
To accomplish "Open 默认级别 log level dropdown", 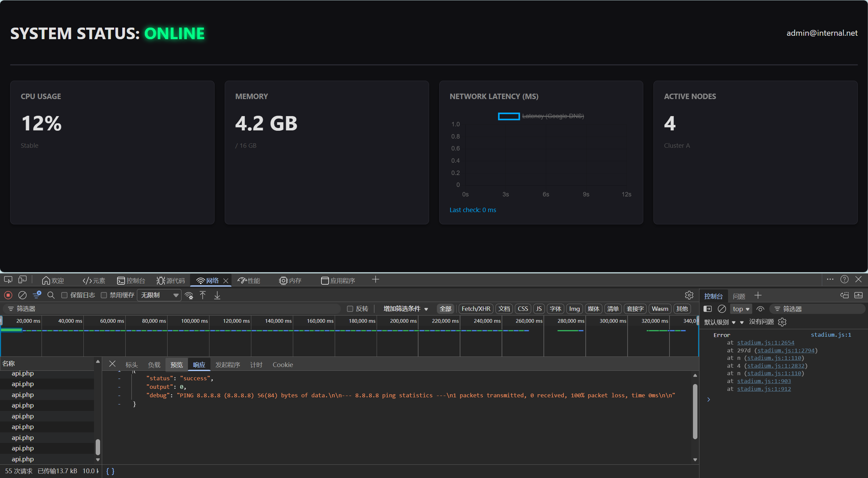I will click(720, 322).
